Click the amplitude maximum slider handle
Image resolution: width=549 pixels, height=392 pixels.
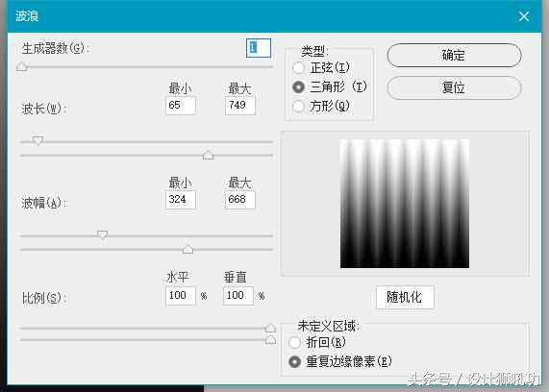point(188,249)
